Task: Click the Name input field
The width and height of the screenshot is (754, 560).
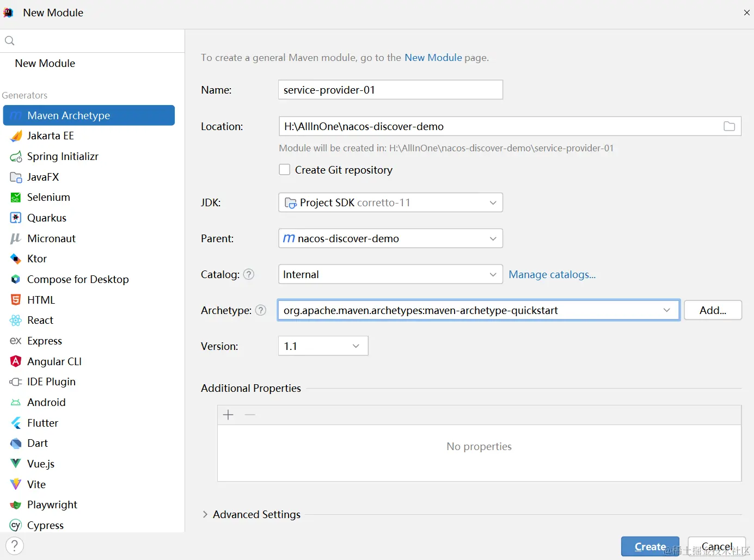Action: (390, 90)
